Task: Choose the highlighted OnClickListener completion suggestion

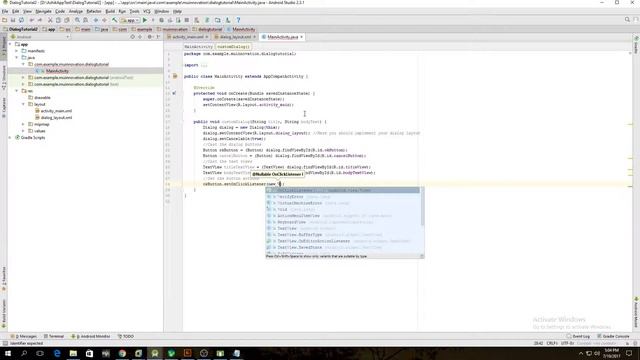Action: click(x=342, y=190)
